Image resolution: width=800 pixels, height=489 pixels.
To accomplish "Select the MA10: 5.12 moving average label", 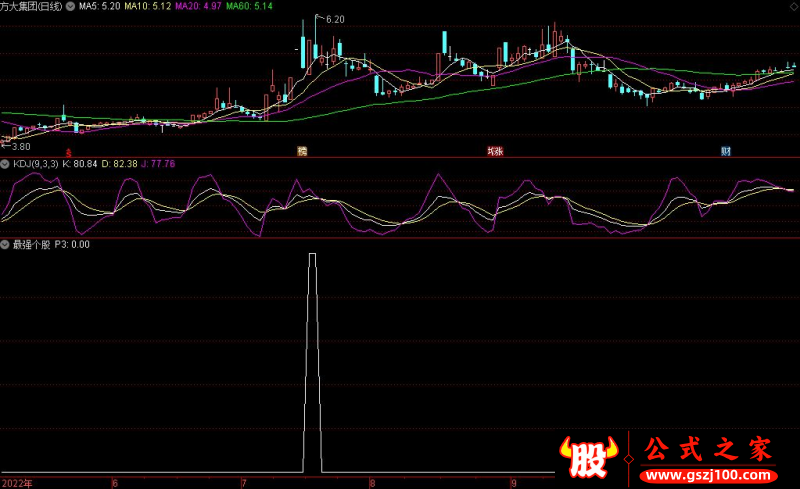I will (147, 6).
